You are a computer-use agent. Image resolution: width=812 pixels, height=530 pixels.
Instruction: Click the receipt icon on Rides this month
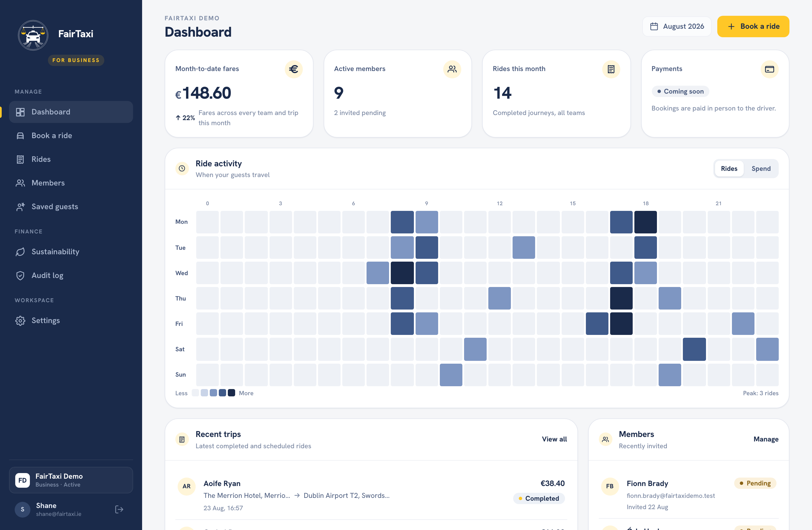coord(611,69)
